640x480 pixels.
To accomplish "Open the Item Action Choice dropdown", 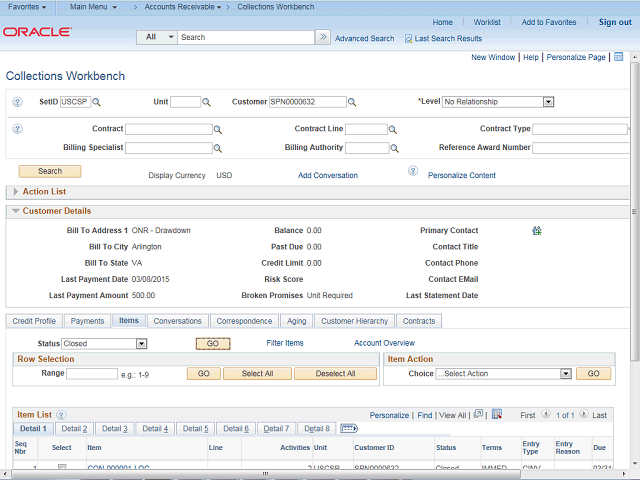I will click(565, 374).
